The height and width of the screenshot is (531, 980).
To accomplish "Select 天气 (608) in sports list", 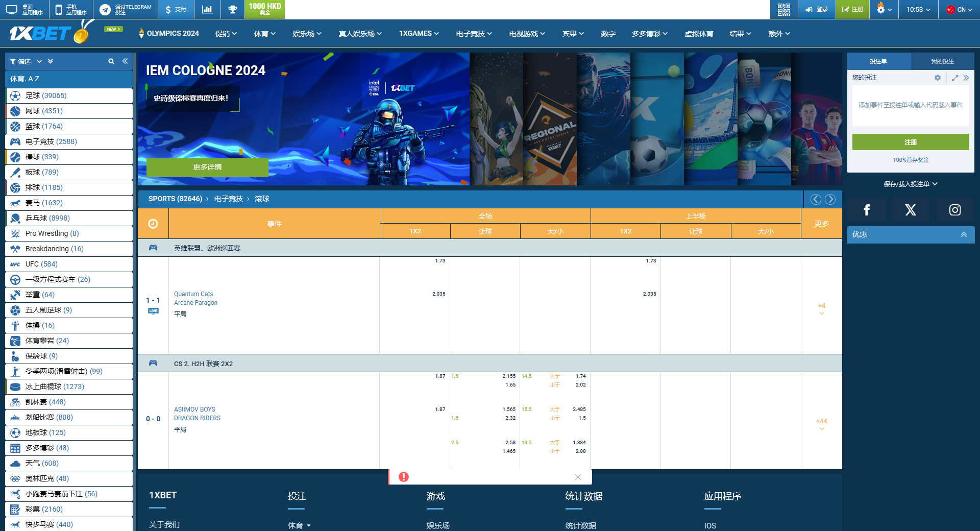I will [69, 463].
